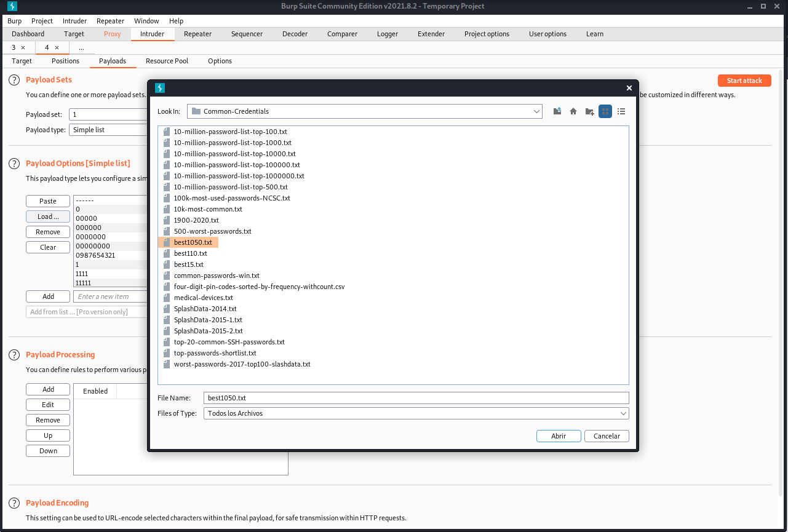This screenshot has height=532, width=788.
Task: Click file icon of 10k-most-common.txt
Action: [166, 209]
